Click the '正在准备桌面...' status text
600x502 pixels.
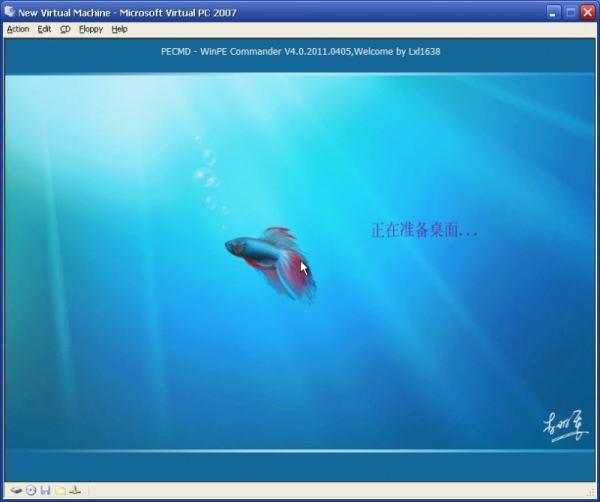point(424,230)
